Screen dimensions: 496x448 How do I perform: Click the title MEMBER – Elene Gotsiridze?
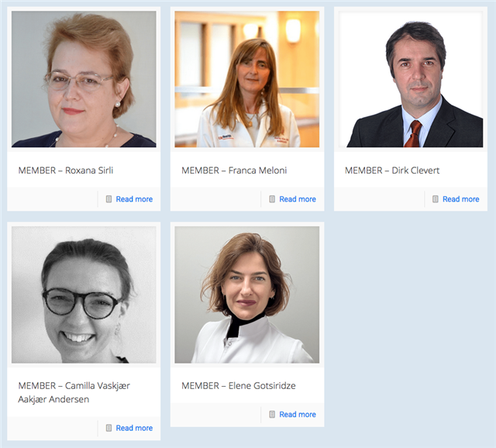[x=239, y=386]
